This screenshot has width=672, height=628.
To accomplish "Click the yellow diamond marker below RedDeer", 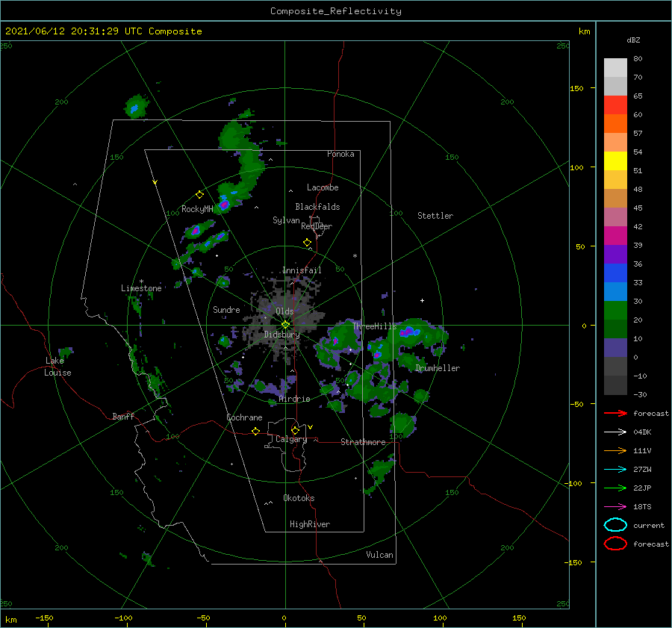I will point(308,243).
